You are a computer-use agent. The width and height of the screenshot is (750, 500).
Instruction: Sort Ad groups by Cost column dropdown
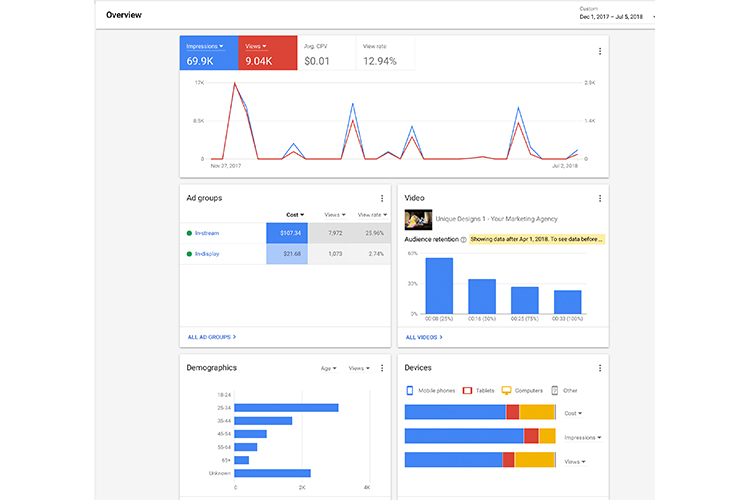pos(295,215)
